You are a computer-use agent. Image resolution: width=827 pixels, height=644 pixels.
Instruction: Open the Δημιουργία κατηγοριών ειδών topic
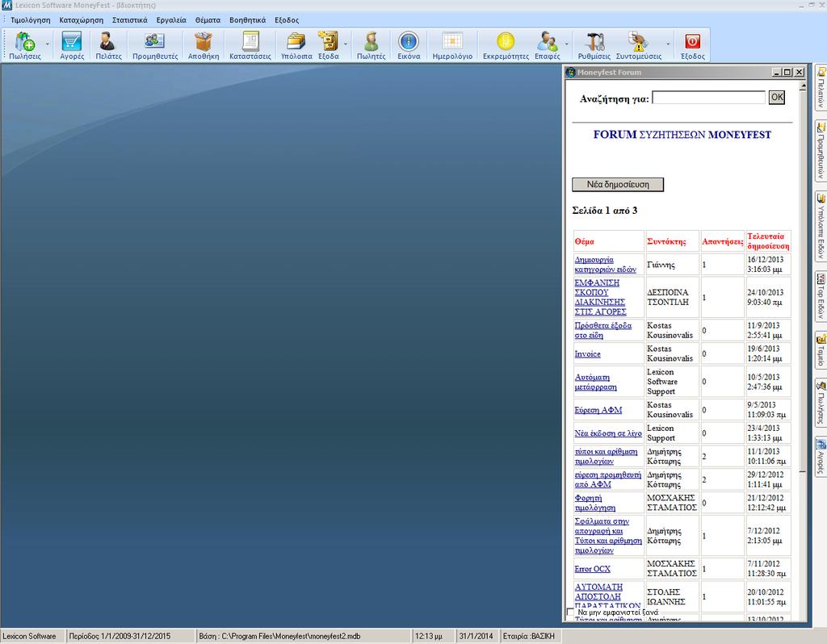[605, 265]
